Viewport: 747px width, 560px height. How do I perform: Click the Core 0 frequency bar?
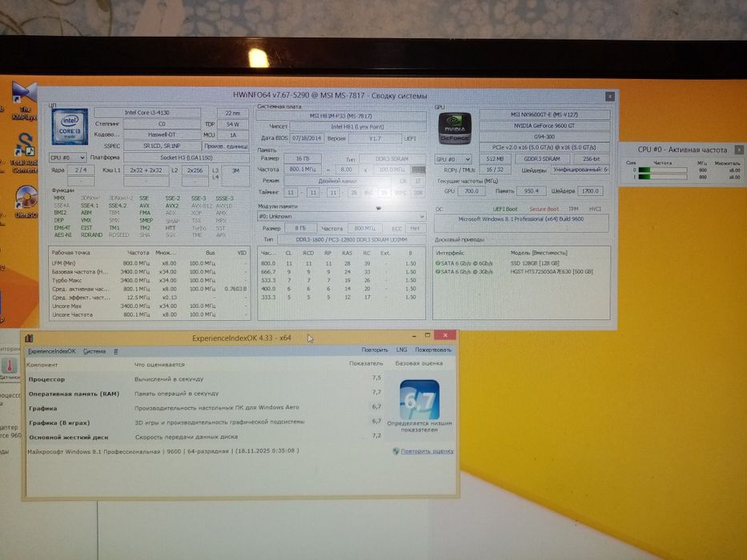coord(662,170)
